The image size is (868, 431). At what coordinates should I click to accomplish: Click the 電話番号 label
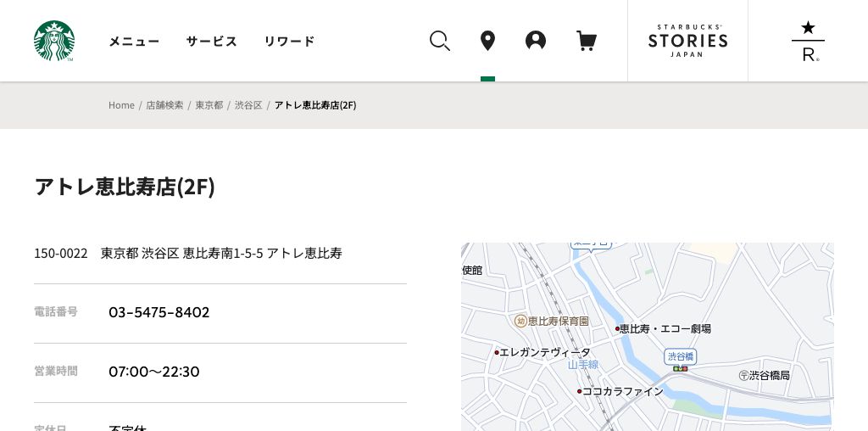56,312
